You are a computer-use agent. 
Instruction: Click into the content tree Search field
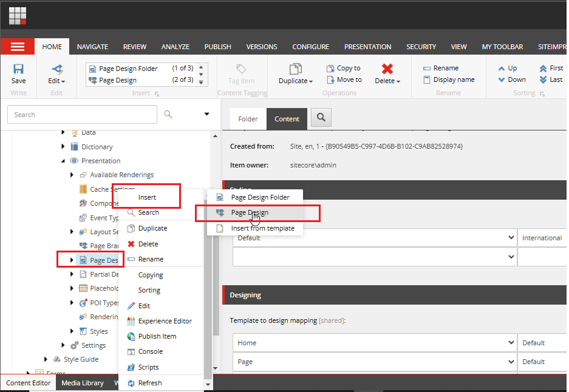point(82,115)
